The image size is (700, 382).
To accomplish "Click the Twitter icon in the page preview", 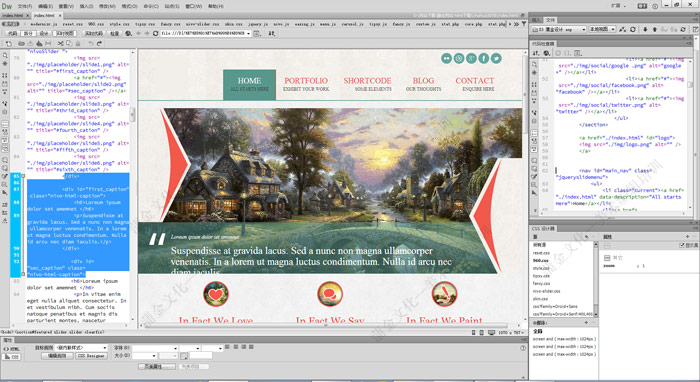I will (496, 58).
